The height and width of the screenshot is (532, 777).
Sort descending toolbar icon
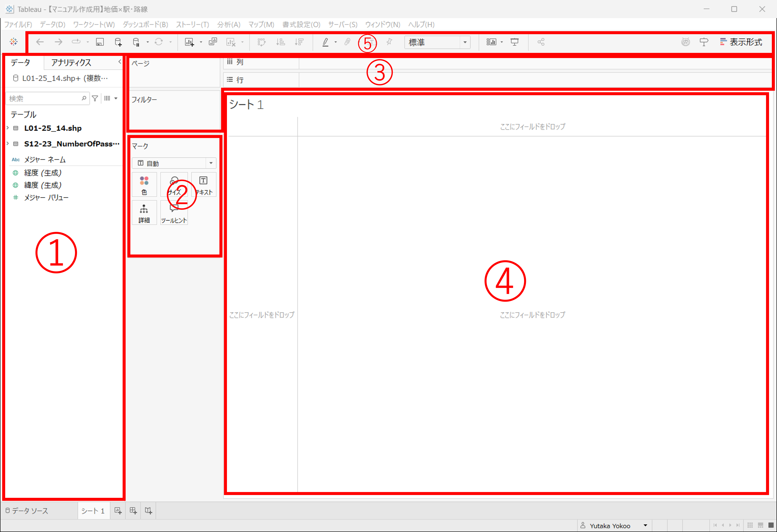tap(299, 42)
